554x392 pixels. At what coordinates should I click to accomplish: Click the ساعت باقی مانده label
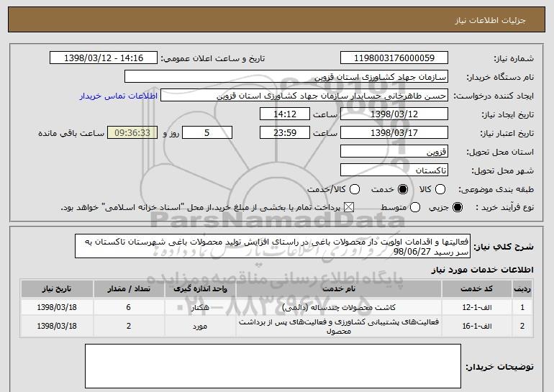(x=71, y=133)
